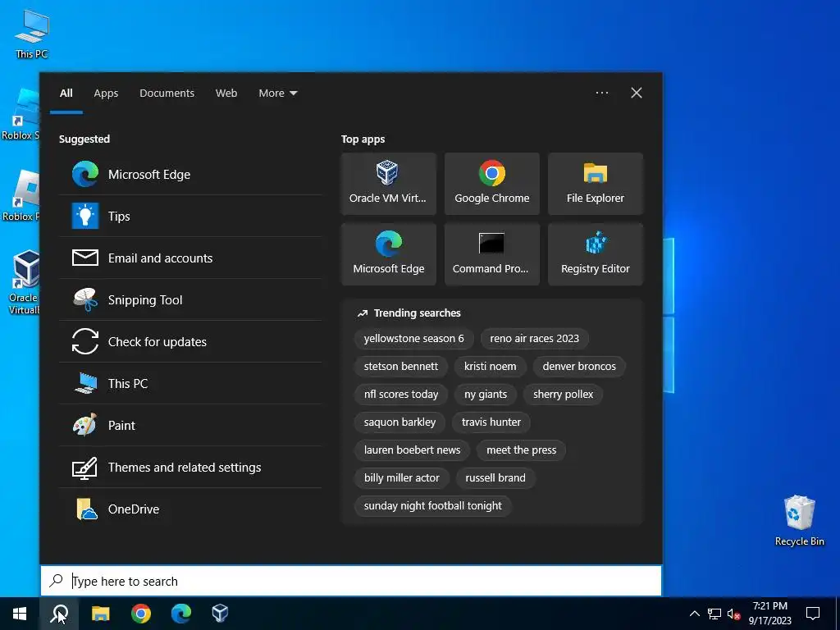Search trending reno air races 2023
Viewport: 840px width, 630px height.
coord(534,339)
